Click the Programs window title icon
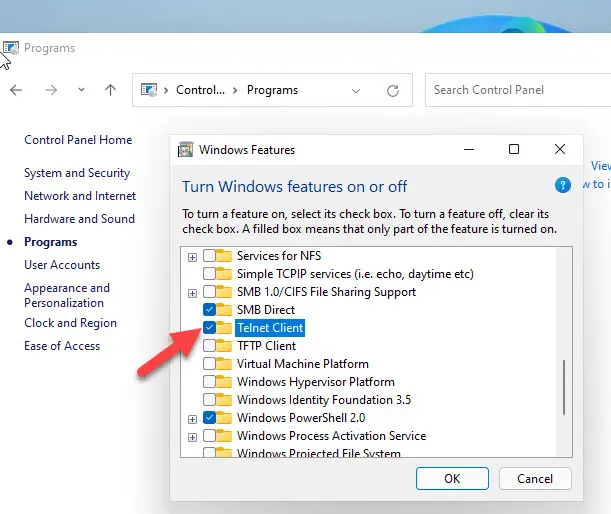Screen dimensions: 611x514 point(11,48)
